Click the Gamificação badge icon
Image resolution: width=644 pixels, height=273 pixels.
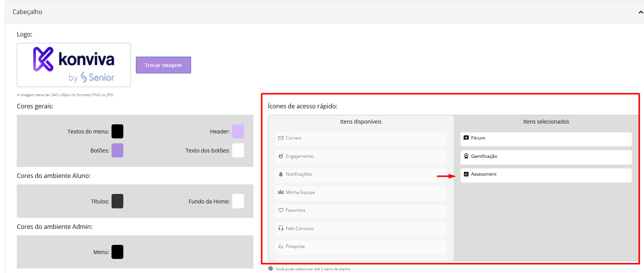pyautogui.click(x=466, y=156)
